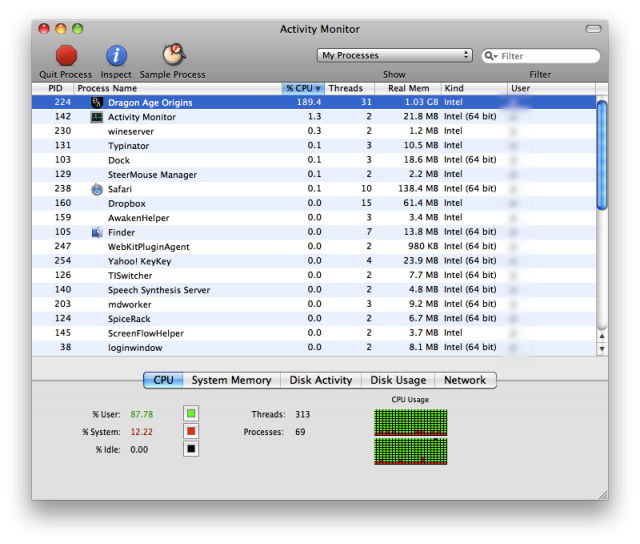The width and height of the screenshot is (640, 544).
Task: Click the red % System color swatch
Action: point(191,431)
